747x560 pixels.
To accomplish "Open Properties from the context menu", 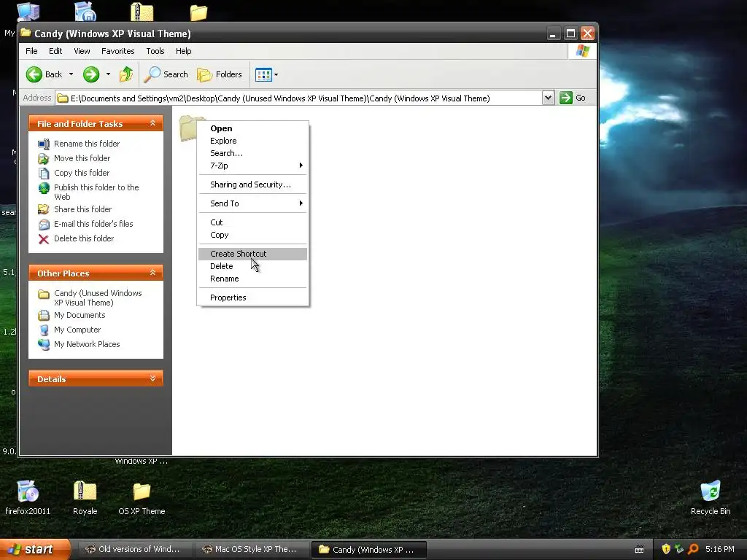I will (252, 298).
